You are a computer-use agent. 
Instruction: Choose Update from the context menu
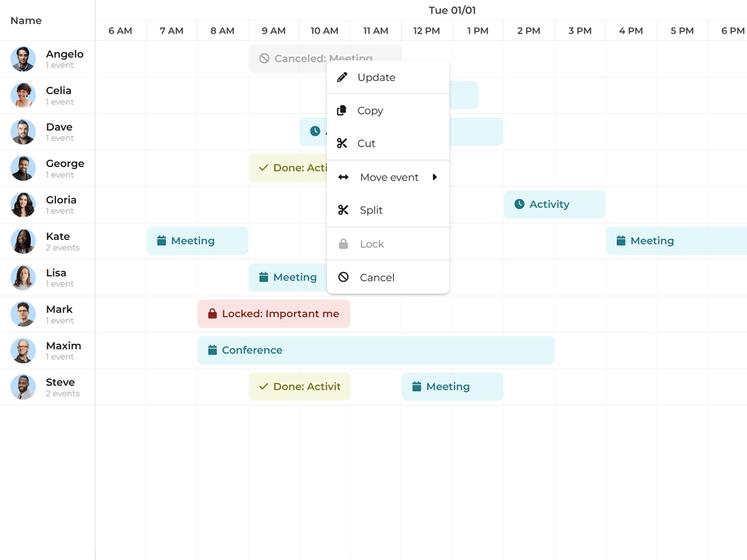pyautogui.click(x=376, y=77)
